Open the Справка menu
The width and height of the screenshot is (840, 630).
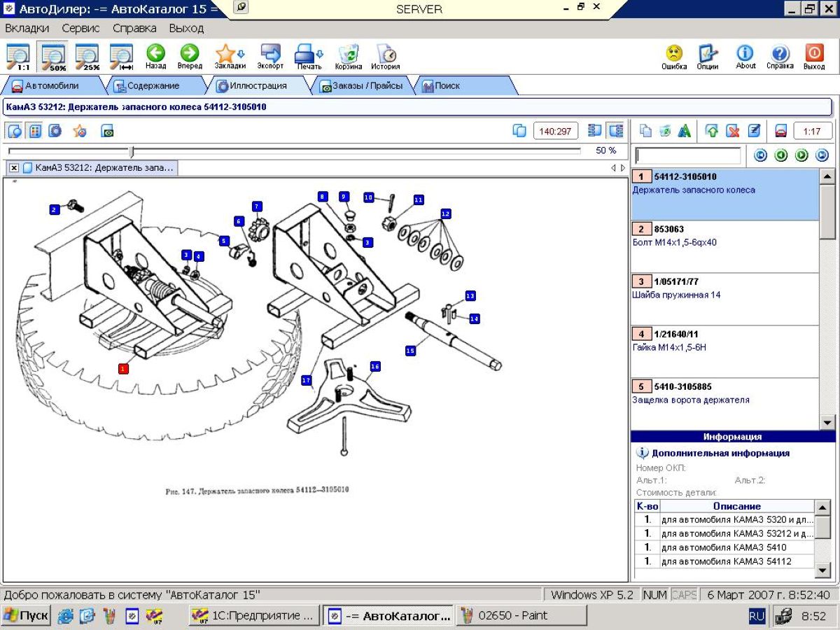[134, 29]
